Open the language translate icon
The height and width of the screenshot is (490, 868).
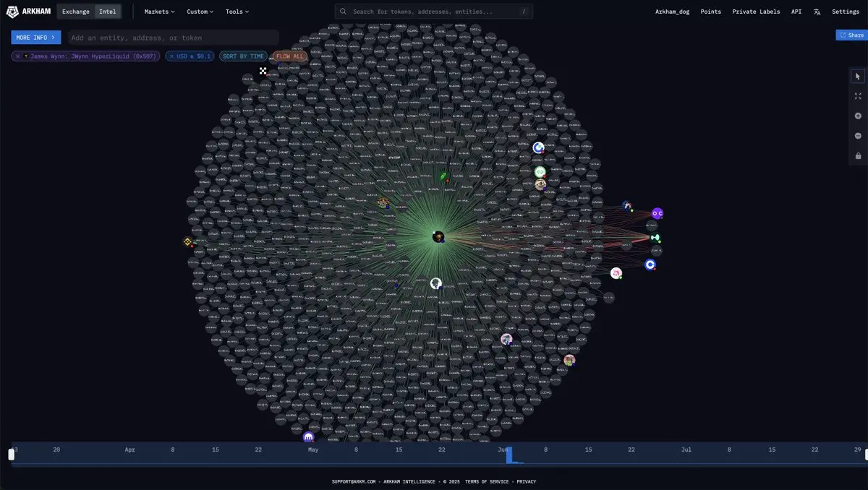[817, 12]
